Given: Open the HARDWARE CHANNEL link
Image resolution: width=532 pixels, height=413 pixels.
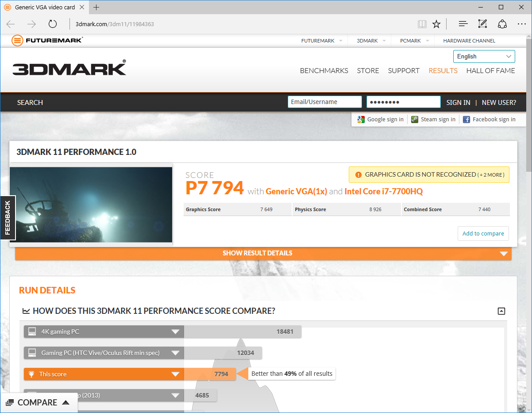Looking at the screenshot, I should tap(469, 41).
